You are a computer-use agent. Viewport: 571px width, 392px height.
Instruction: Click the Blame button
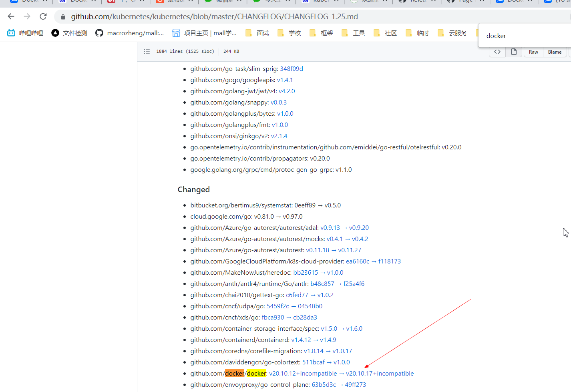[x=555, y=52]
